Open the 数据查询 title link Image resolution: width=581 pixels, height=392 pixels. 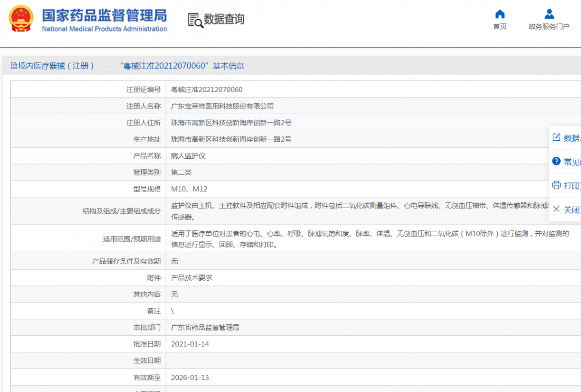tap(224, 19)
